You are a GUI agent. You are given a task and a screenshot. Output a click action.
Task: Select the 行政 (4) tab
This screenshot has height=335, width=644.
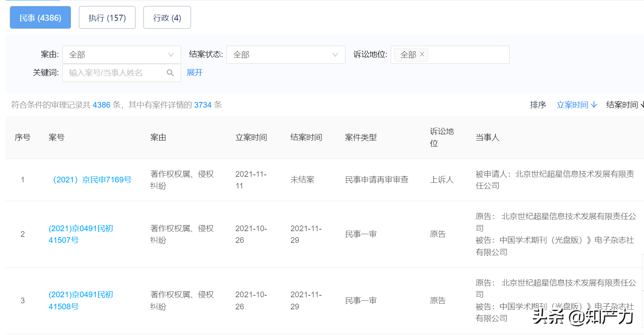pyautogui.click(x=167, y=17)
